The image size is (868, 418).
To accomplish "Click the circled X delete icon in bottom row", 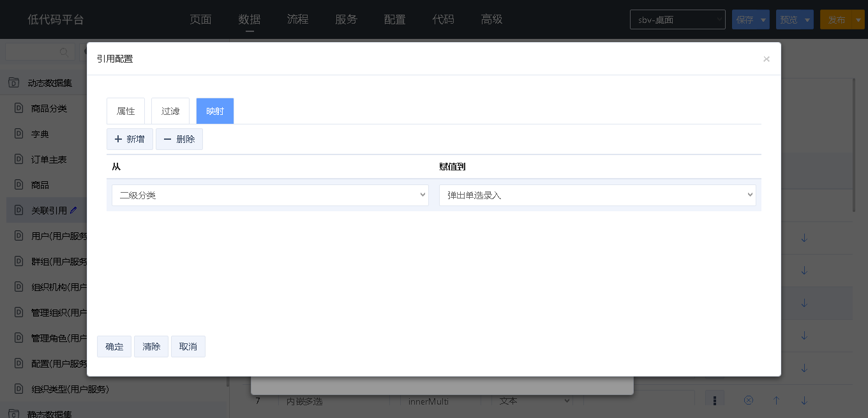I will coord(749,400).
